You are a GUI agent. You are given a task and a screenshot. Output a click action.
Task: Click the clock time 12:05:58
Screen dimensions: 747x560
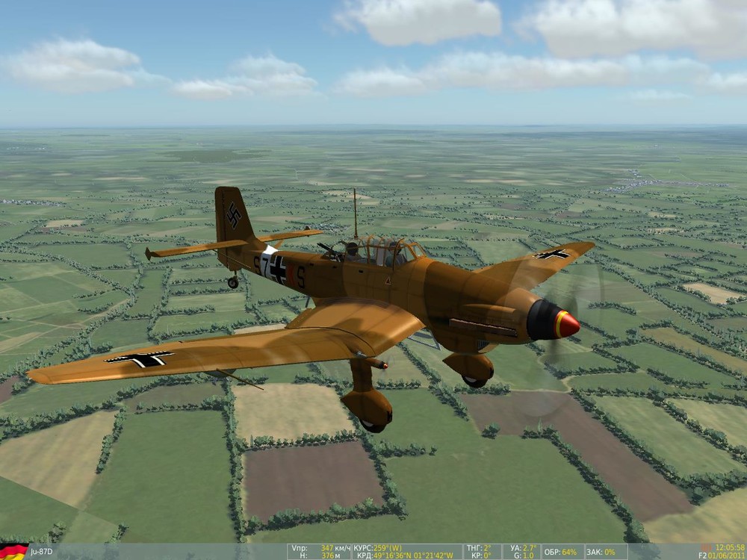click(x=731, y=547)
